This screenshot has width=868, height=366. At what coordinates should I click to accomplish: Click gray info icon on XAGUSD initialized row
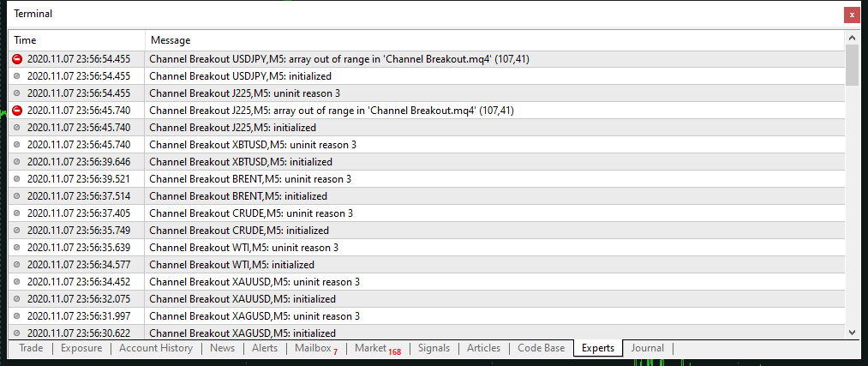(17, 333)
